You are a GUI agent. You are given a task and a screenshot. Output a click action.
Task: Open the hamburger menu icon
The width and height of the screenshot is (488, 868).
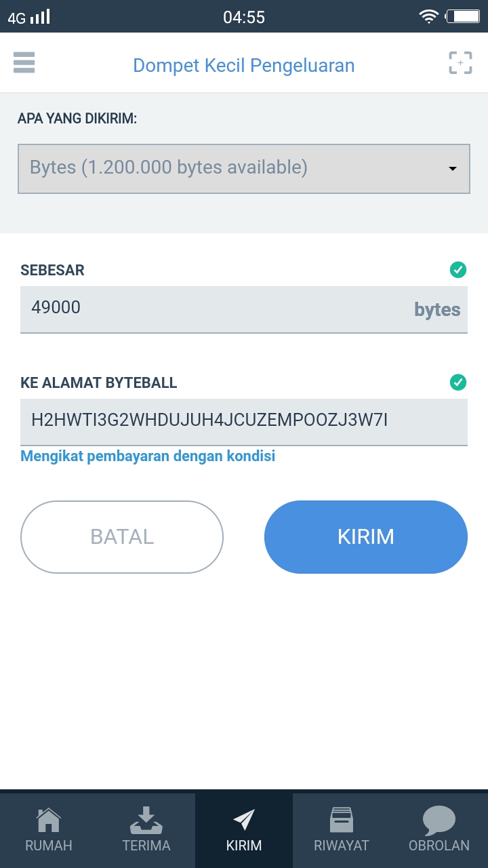(24, 63)
